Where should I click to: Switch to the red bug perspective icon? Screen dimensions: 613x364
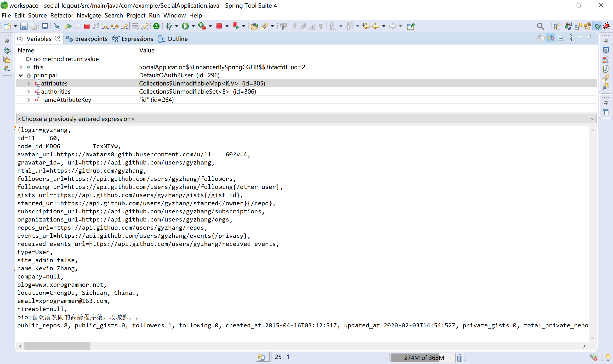point(607,26)
